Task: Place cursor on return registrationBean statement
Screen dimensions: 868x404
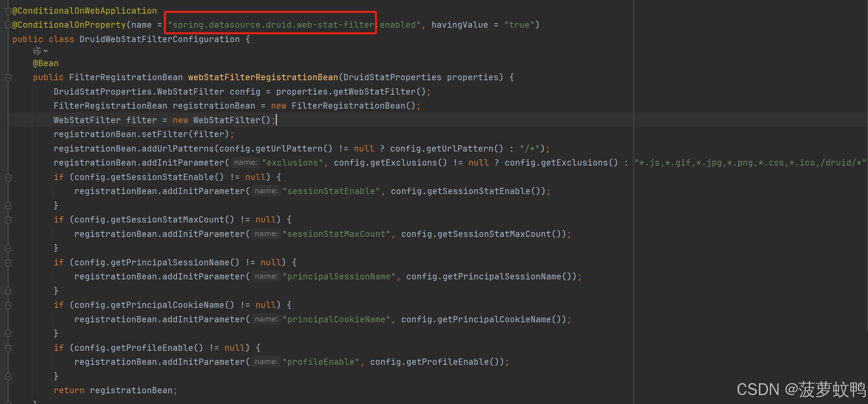Action: tap(115, 390)
